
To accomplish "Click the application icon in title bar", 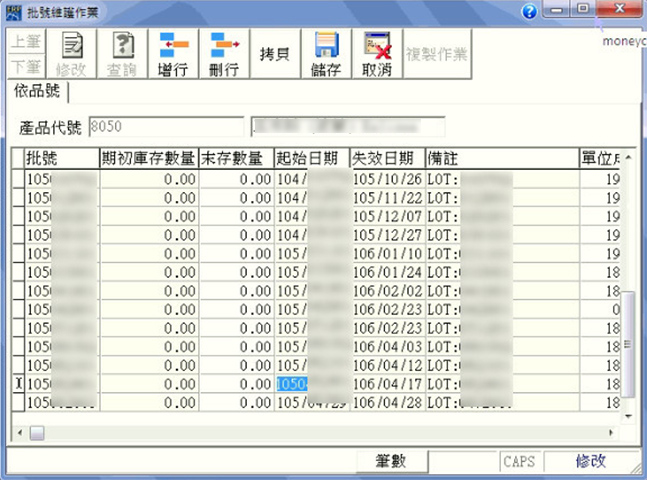I will 13,11.
